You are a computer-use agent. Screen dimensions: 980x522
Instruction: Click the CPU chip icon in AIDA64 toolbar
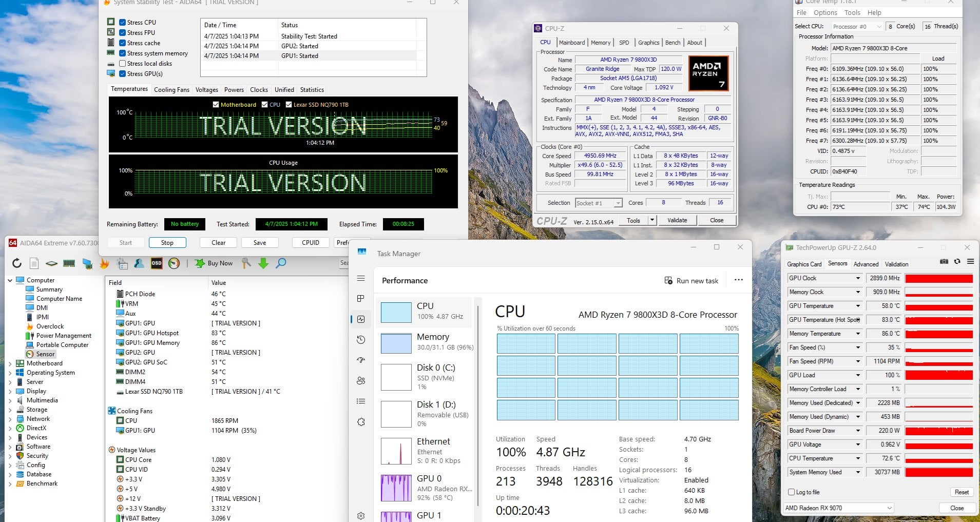(51, 263)
